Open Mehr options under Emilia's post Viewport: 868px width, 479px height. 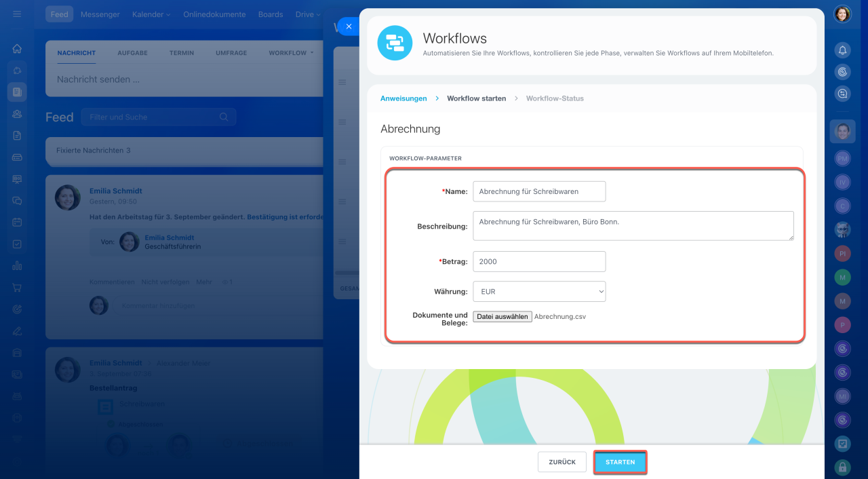click(x=204, y=282)
